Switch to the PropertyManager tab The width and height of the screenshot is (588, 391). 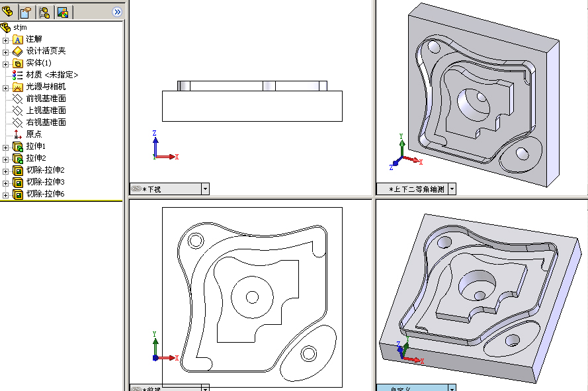[x=26, y=13]
